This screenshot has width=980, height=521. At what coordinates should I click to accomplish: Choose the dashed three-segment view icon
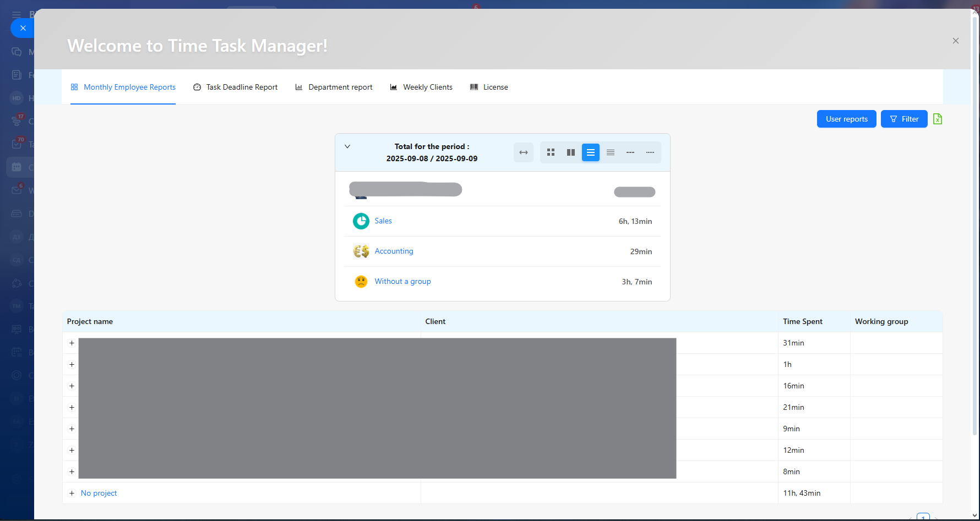click(630, 152)
